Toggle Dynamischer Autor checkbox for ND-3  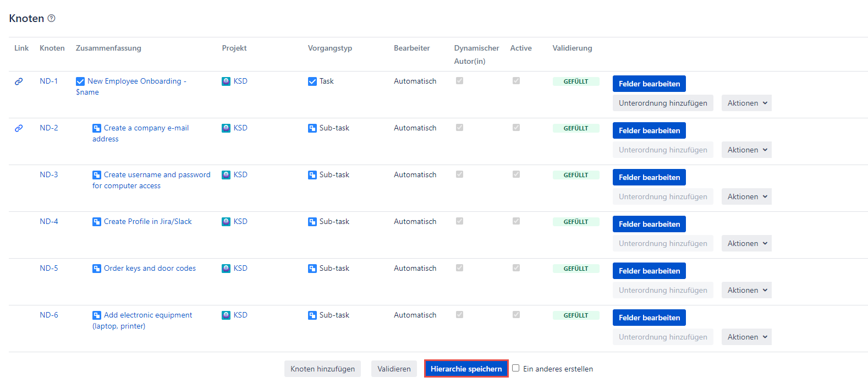459,174
